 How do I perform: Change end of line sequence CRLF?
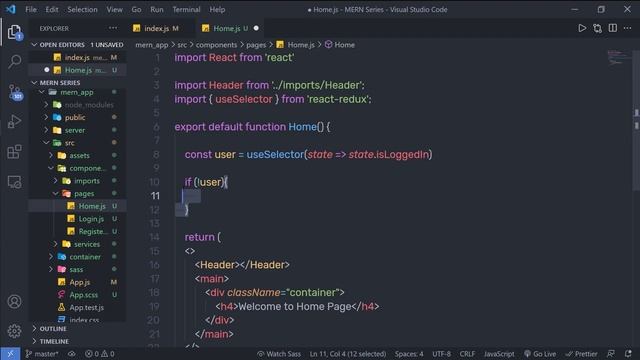(x=467, y=354)
